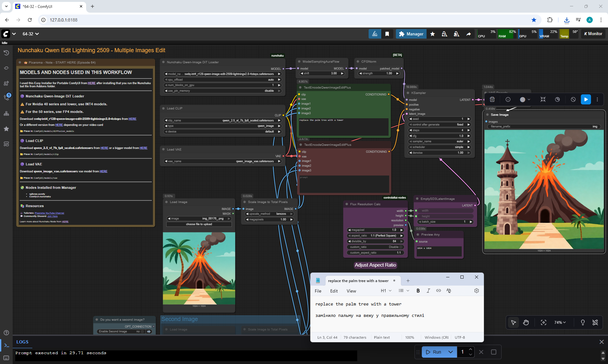608x364 pixels.
Task: Click the bypass node icon
Action: coord(573,99)
